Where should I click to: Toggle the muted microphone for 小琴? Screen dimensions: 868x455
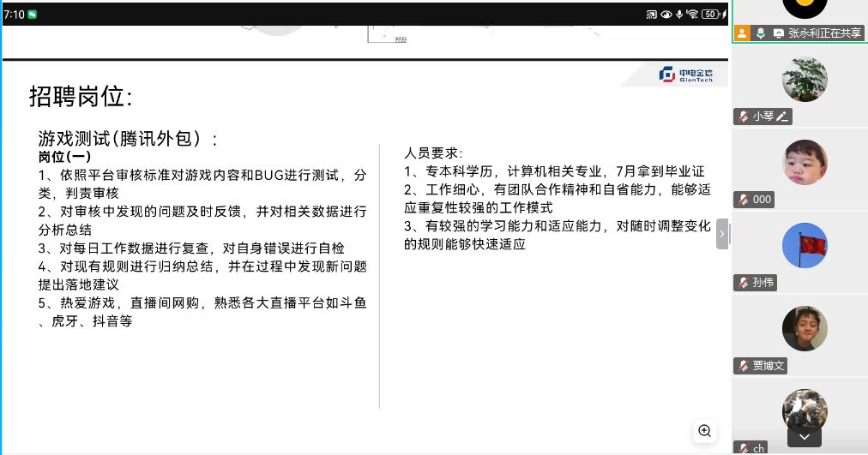743,117
